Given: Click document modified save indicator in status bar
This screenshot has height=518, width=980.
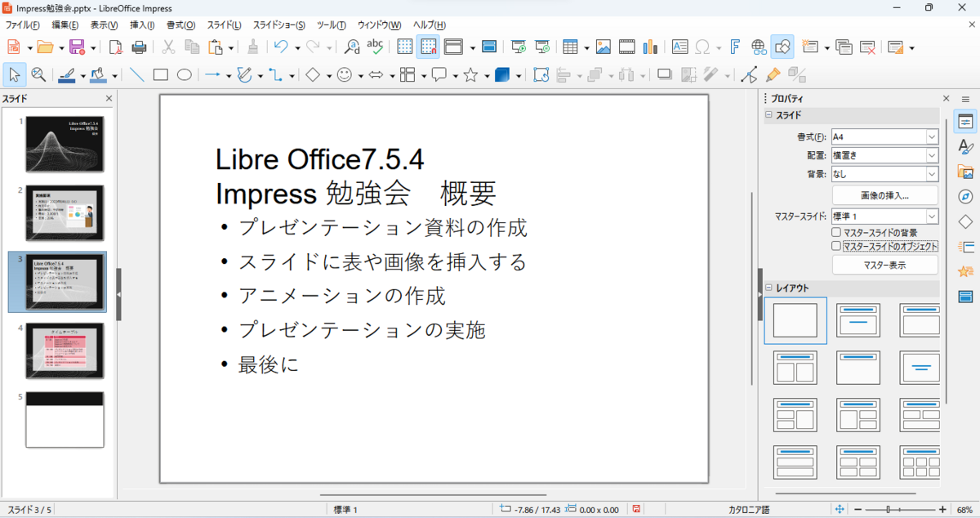Looking at the screenshot, I should click(x=636, y=510).
